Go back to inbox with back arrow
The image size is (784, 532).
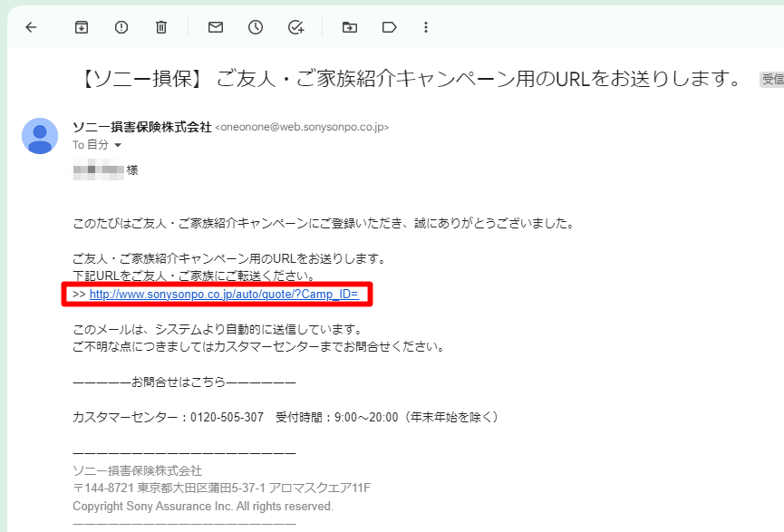point(31,27)
